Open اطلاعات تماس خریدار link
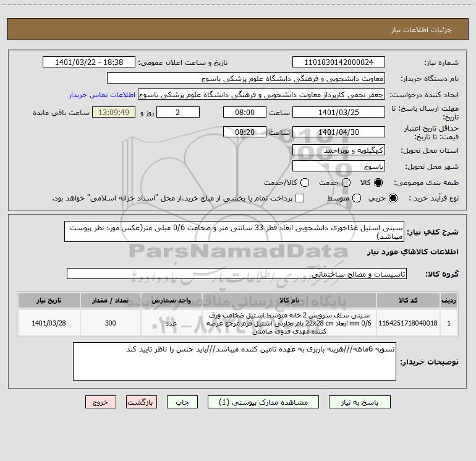 [102, 95]
